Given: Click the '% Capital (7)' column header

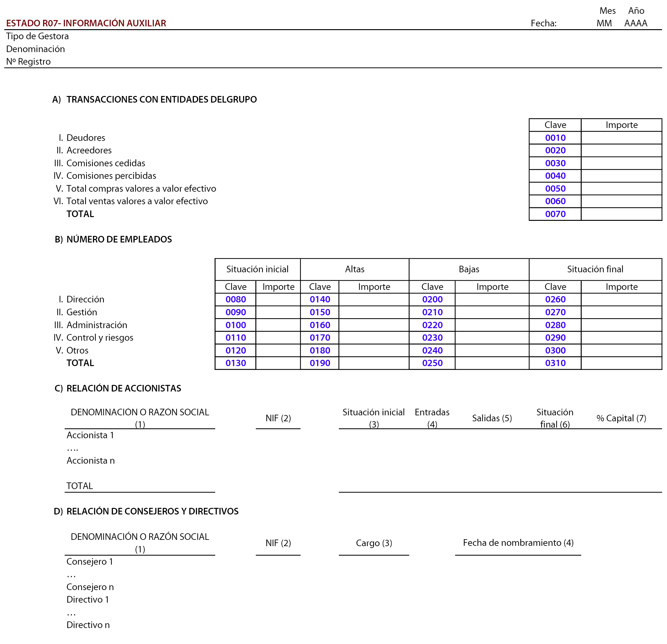Looking at the screenshot, I should [621, 418].
